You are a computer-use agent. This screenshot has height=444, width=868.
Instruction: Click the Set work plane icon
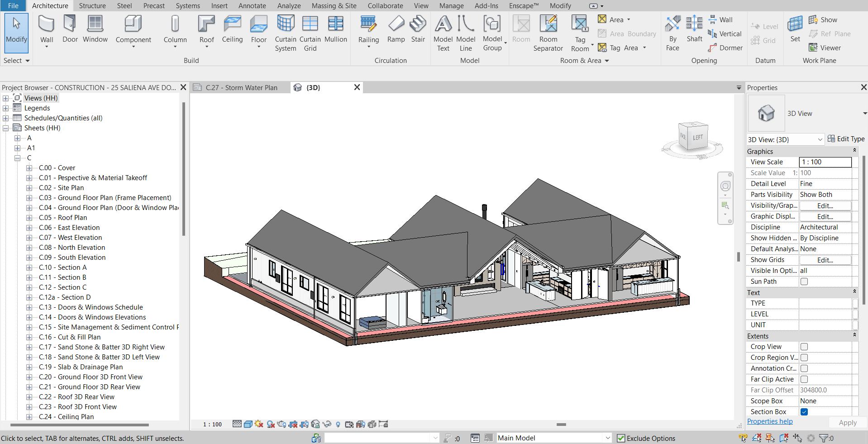tap(795, 29)
